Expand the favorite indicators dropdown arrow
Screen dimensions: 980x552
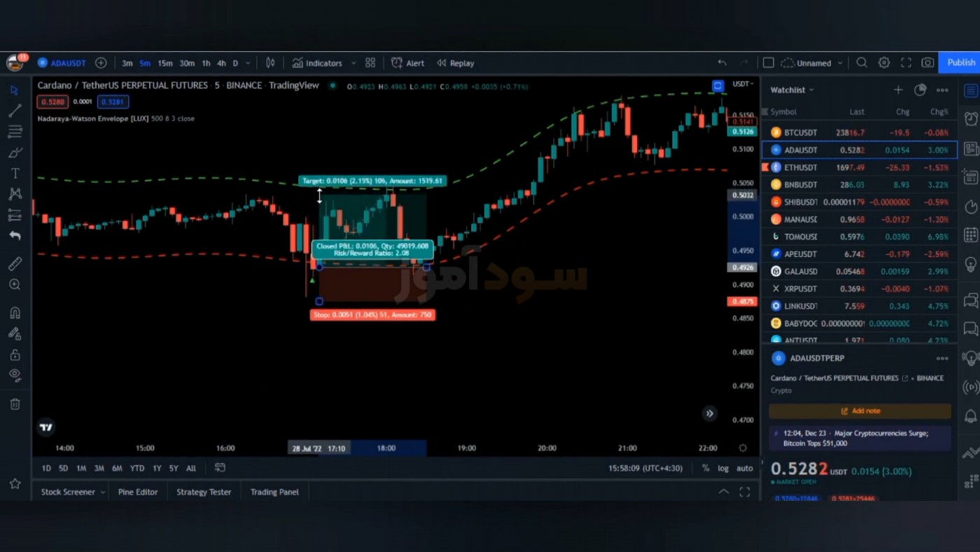[x=353, y=63]
